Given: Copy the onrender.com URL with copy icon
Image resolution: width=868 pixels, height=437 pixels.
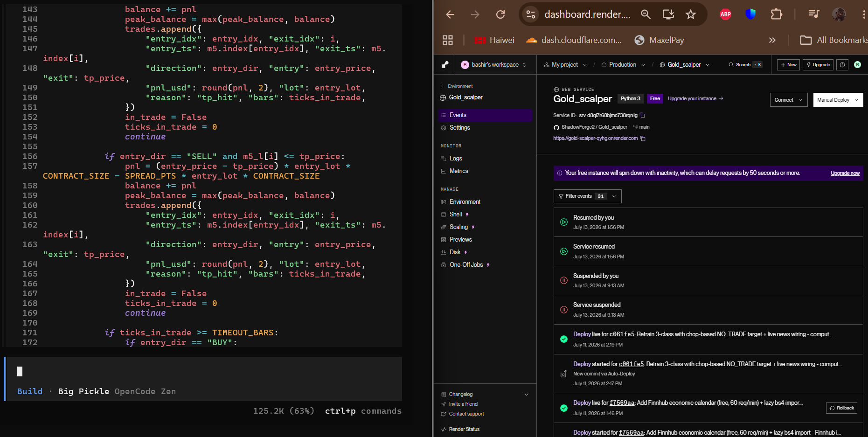Looking at the screenshot, I should (643, 139).
